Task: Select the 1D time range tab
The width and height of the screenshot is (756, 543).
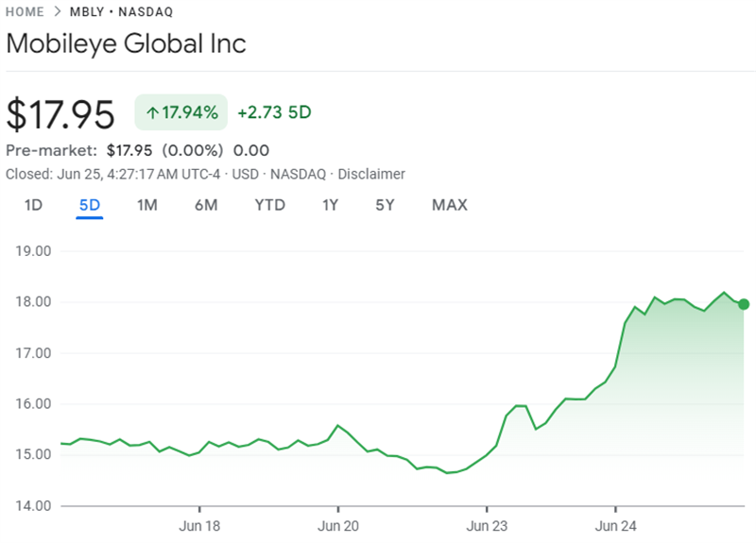Action: (33, 205)
